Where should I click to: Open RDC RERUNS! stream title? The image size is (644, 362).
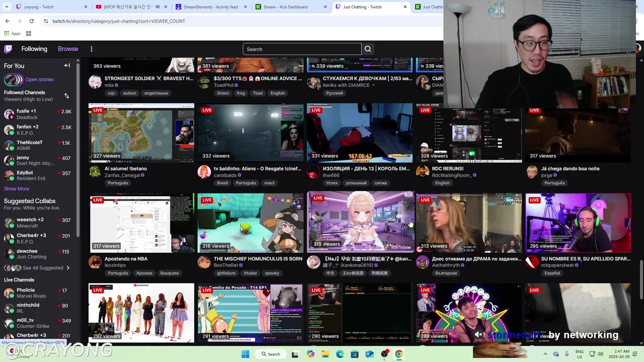tap(447, 168)
